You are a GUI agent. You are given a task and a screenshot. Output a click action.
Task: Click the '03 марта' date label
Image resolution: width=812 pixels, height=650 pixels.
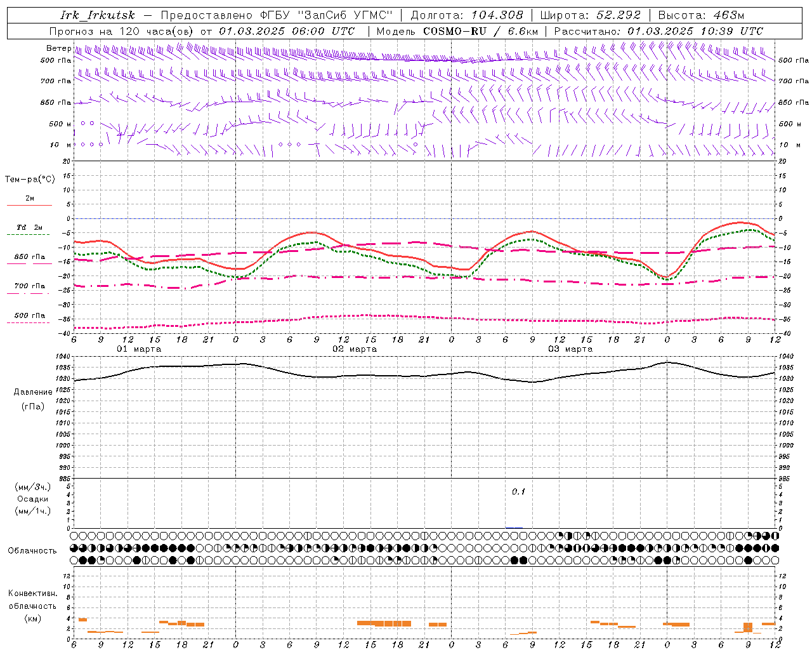click(x=570, y=349)
